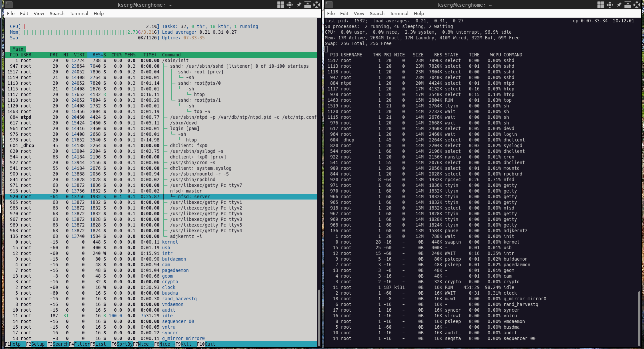Click the htop Mem usage bar meter
The width and height of the screenshot is (644, 349).
(x=84, y=32)
